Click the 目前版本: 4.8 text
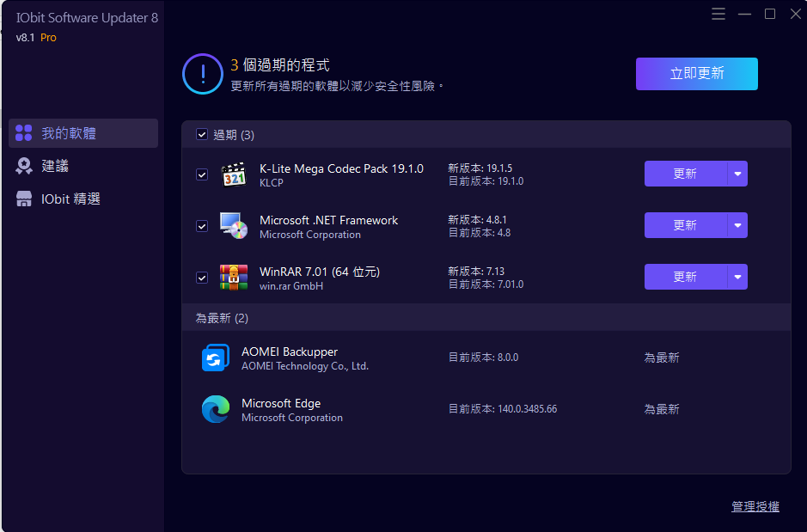Image resolution: width=807 pixels, height=532 pixels. pos(480,233)
